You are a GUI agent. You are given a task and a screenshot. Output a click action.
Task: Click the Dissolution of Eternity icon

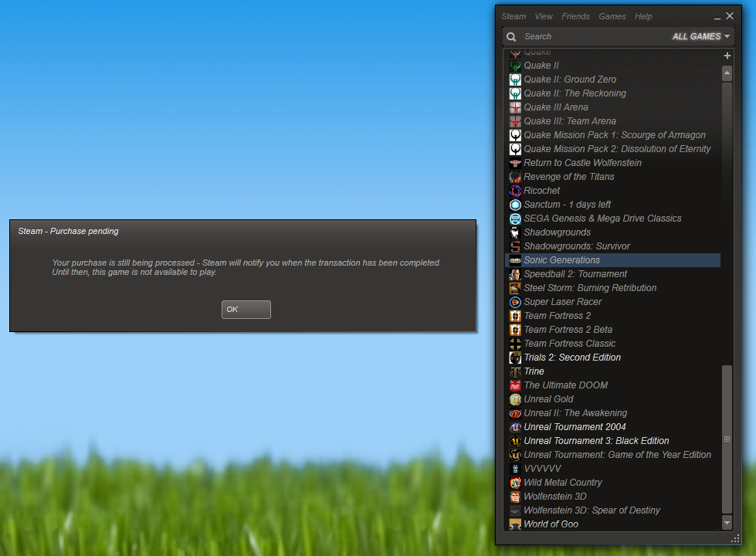point(515,149)
